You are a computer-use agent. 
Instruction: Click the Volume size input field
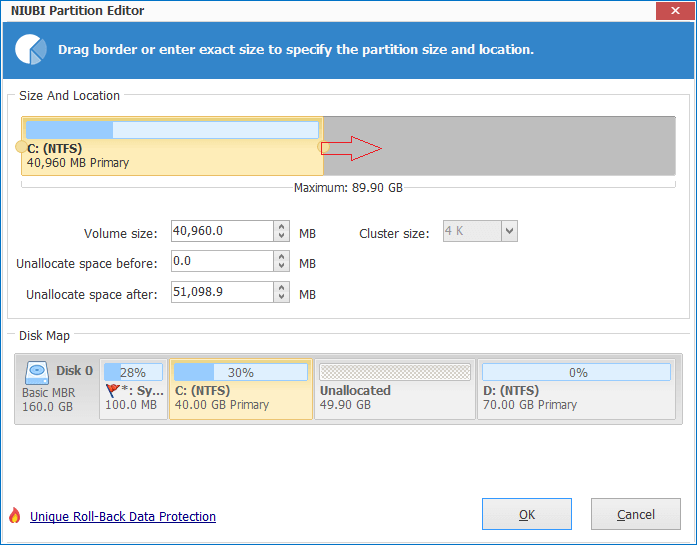(221, 232)
